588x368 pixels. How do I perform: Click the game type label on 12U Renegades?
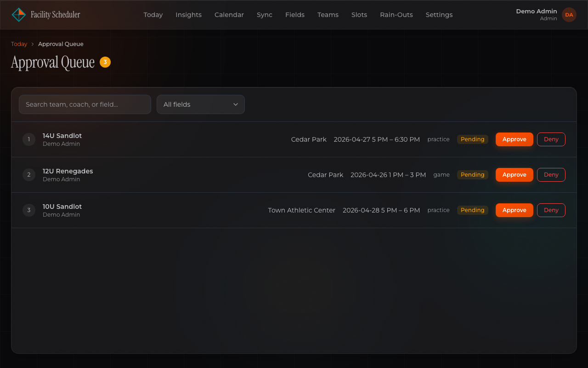click(x=441, y=175)
